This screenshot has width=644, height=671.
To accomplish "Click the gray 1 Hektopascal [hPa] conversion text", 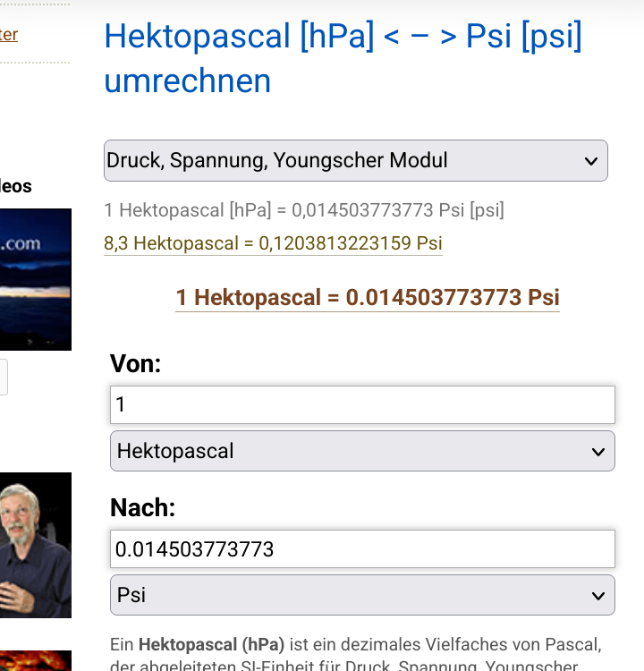I will click(x=304, y=211).
